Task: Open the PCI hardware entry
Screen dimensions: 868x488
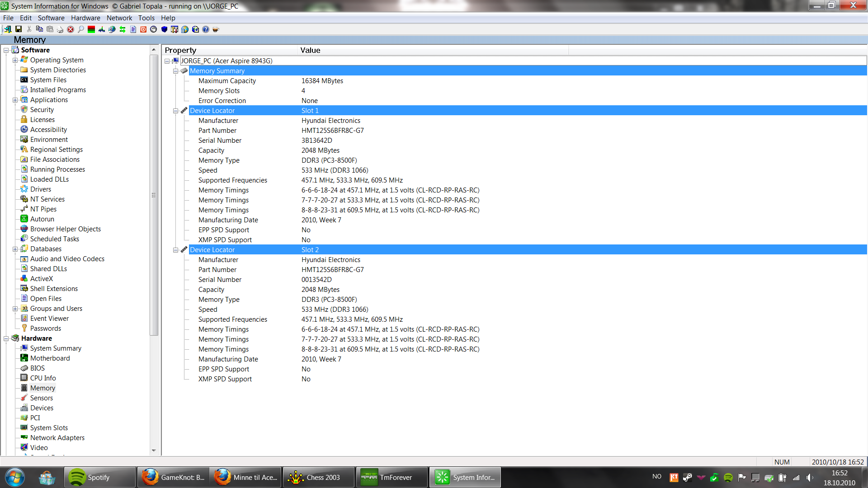Action: tap(35, 418)
